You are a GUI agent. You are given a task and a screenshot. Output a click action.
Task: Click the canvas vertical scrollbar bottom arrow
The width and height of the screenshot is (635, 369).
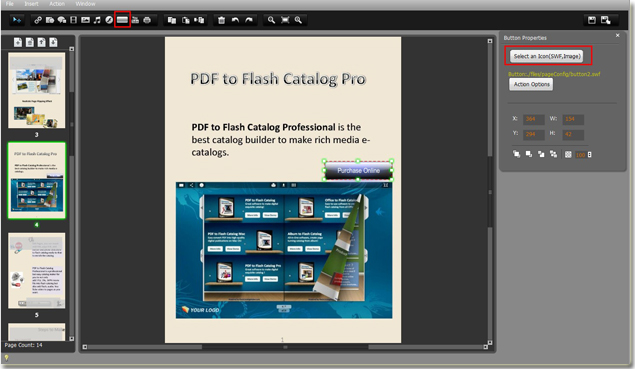point(490,343)
